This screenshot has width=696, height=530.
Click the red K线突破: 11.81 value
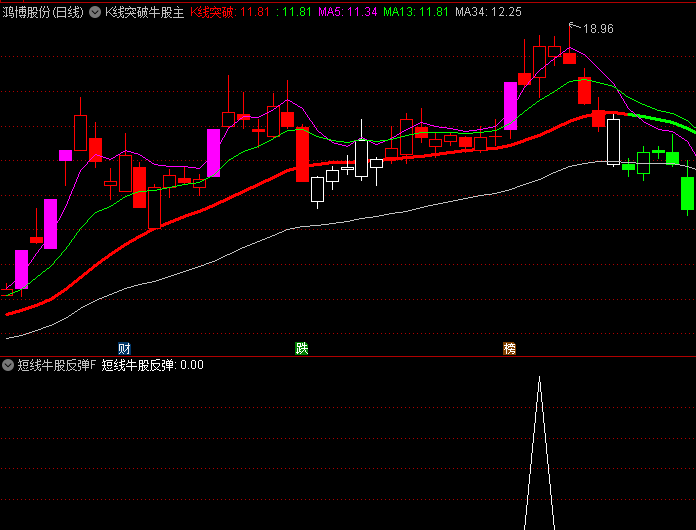coord(230,12)
